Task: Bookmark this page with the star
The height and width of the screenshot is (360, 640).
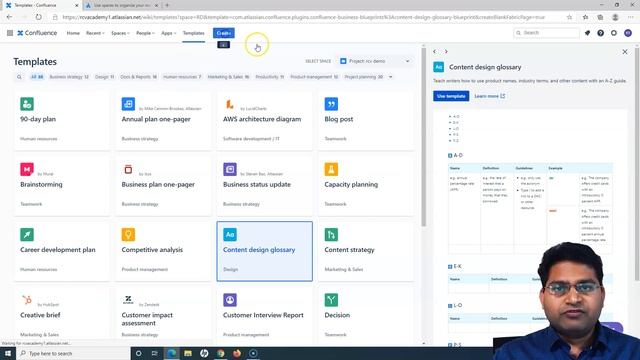Action: tap(569, 17)
